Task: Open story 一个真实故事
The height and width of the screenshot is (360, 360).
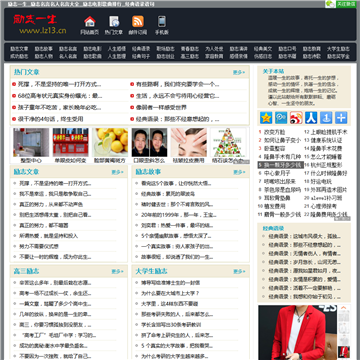Action: click(x=177, y=246)
